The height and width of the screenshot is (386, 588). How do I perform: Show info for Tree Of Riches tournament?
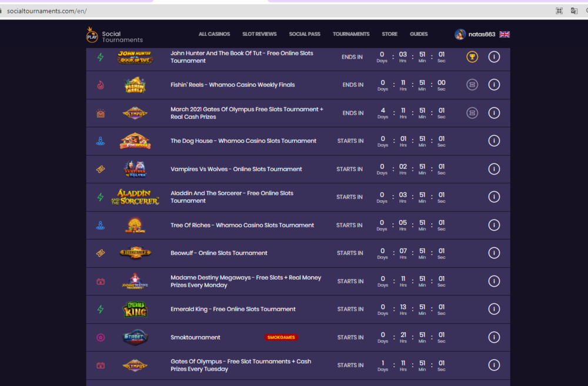pyautogui.click(x=494, y=225)
